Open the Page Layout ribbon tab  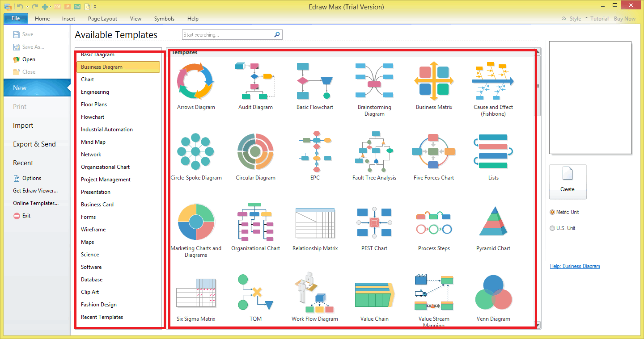point(102,19)
